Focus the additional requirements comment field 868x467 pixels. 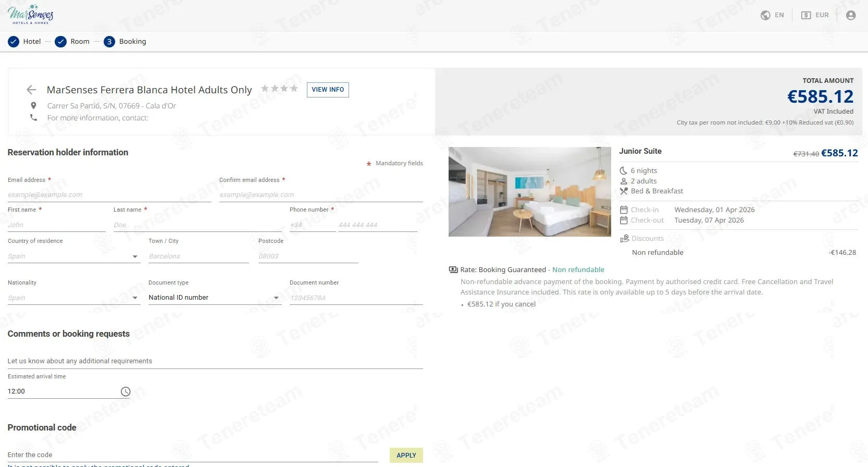click(x=215, y=361)
